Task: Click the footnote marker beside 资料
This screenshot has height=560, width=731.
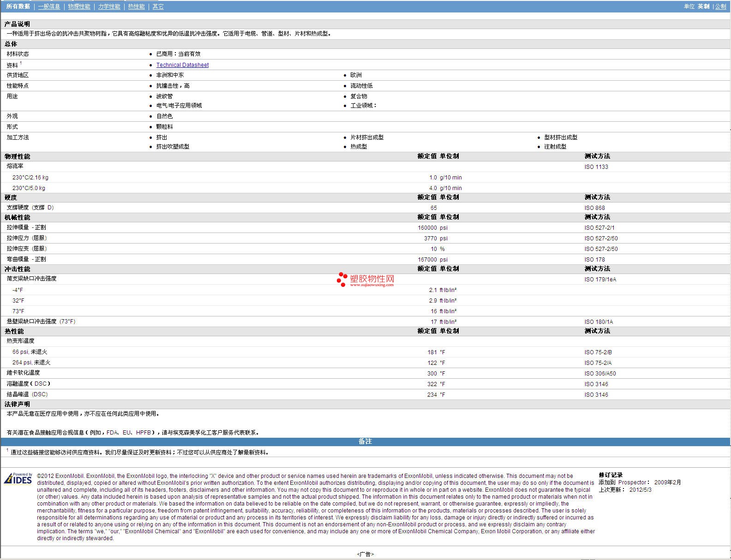Action: coord(21,63)
